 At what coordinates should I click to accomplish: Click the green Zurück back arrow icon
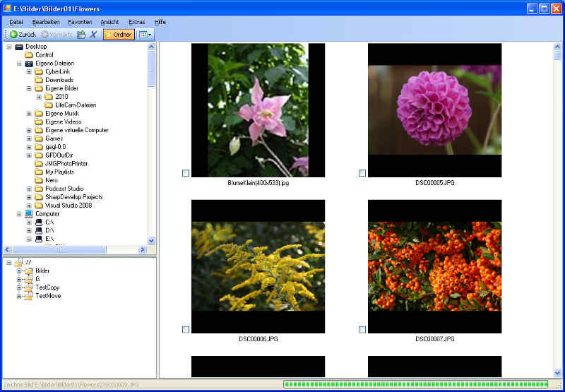(x=13, y=34)
